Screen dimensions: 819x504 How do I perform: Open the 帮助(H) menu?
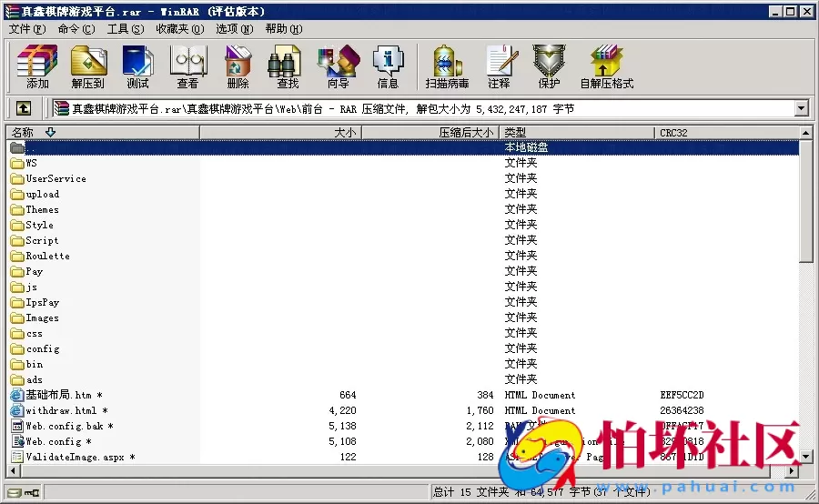(x=284, y=29)
